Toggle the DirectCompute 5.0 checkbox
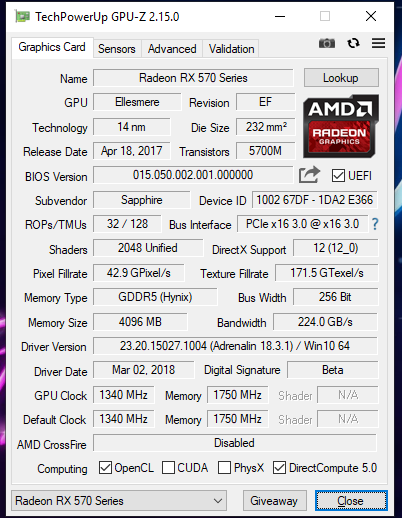The width and height of the screenshot is (402, 518). coord(279,468)
